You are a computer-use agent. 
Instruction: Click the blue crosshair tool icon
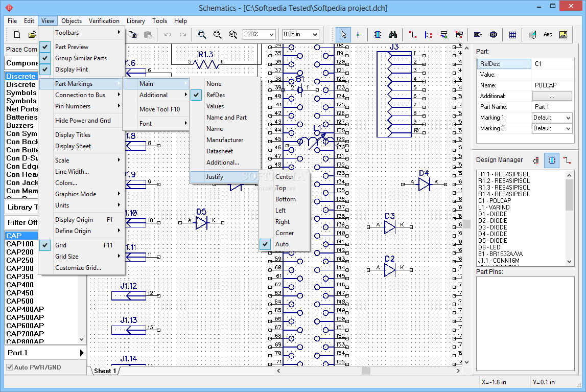[358, 35]
